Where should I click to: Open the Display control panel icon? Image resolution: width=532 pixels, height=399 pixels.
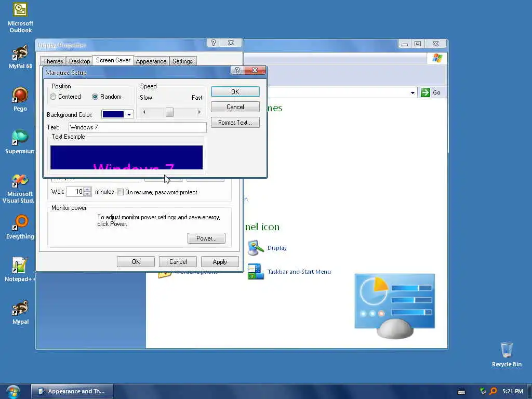pyautogui.click(x=256, y=248)
